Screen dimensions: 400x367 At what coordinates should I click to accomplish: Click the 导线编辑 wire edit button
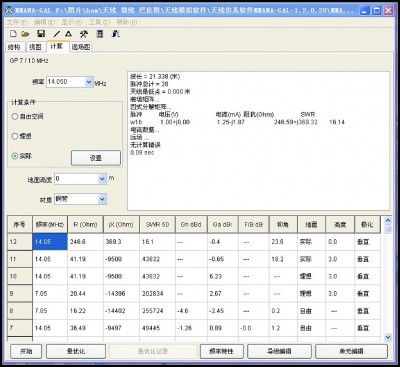click(279, 351)
